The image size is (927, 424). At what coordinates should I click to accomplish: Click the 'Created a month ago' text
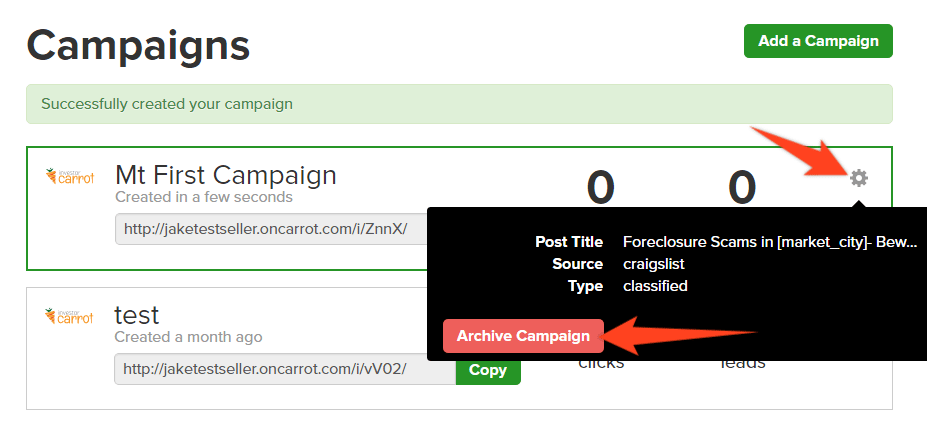pyautogui.click(x=188, y=337)
